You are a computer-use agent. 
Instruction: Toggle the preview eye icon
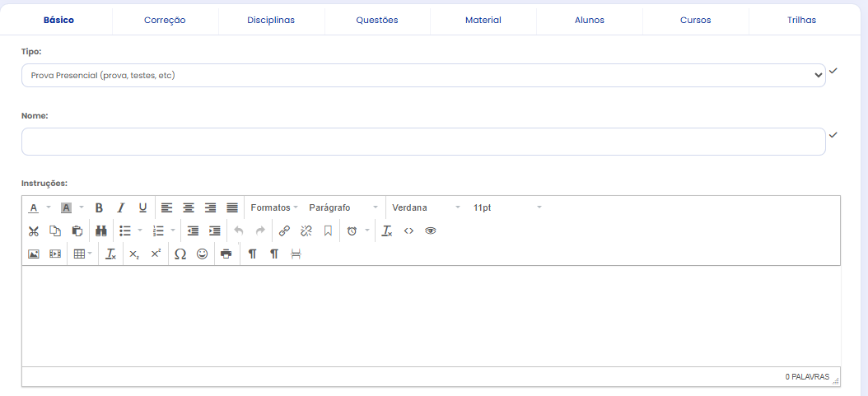point(430,231)
